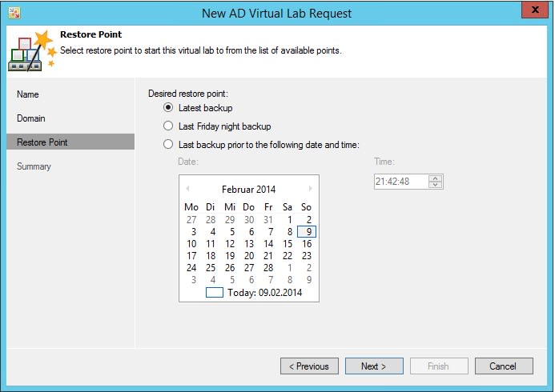
Task: Go to previous month in calendar
Action: (187, 189)
